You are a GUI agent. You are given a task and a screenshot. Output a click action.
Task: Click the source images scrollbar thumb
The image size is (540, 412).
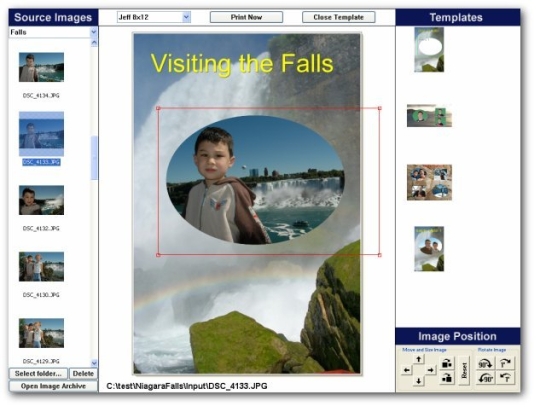[x=94, y=158]
